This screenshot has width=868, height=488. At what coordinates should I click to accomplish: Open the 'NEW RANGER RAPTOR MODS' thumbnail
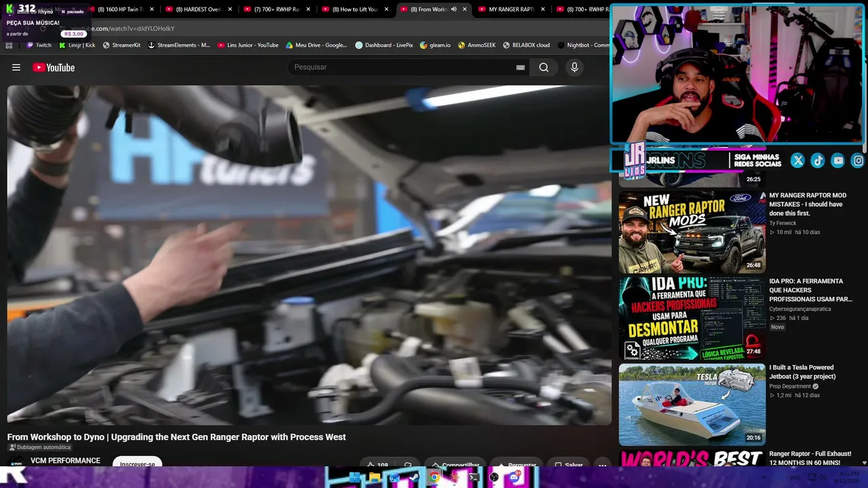[x=692, y=232]
